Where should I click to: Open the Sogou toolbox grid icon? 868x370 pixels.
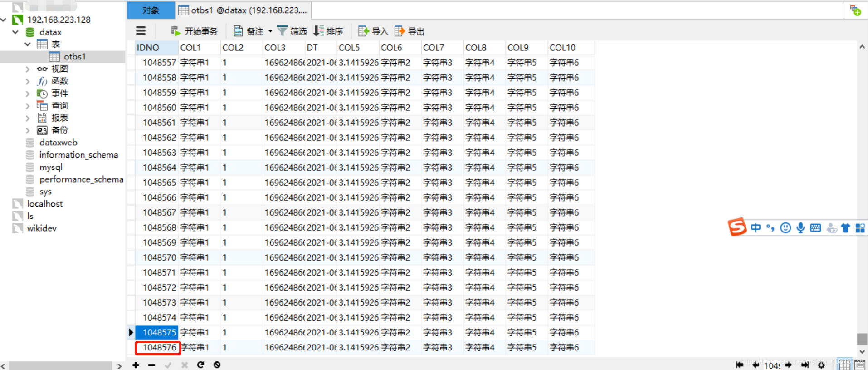coord(860,228)
